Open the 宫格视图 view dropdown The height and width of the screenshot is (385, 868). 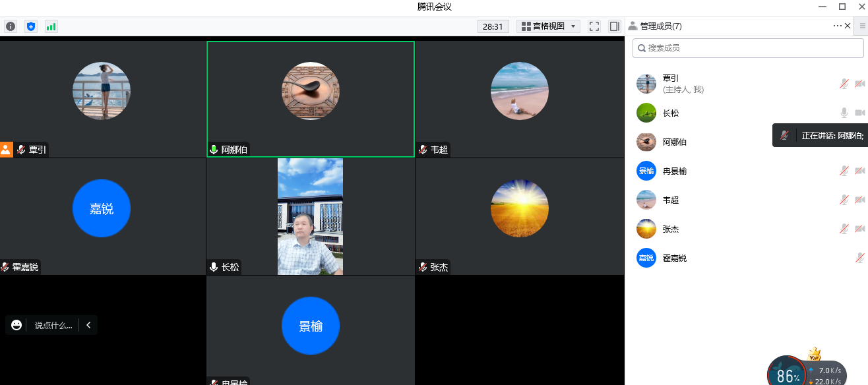pos(549,26)
